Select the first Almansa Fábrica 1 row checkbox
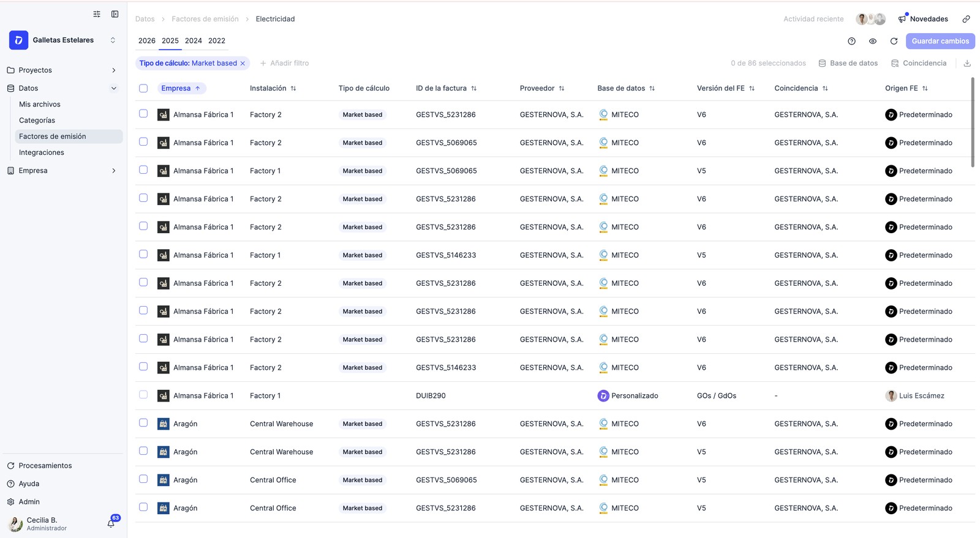This screenshot has width=980, height=538. pyautogui.click(x=143, y=114)
